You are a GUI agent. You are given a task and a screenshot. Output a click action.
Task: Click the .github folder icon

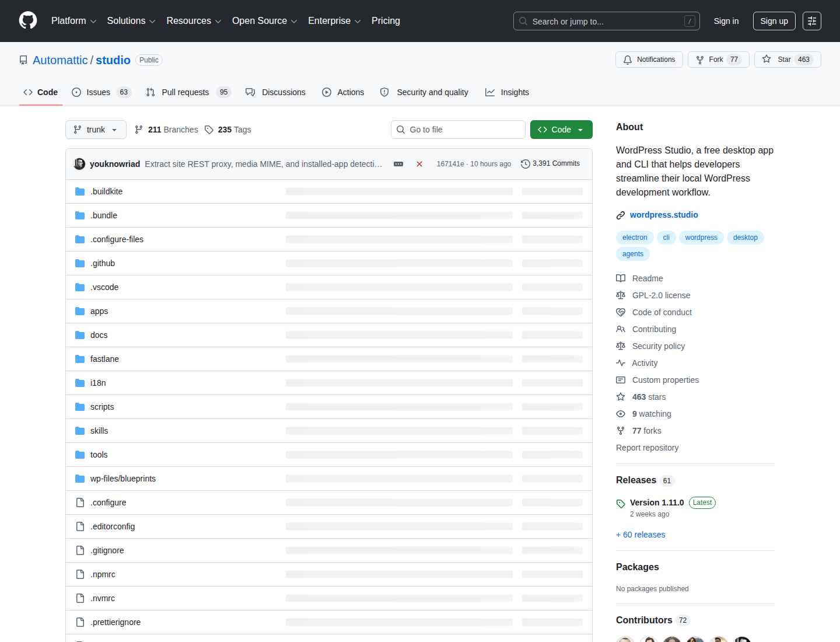pos(80,263)
